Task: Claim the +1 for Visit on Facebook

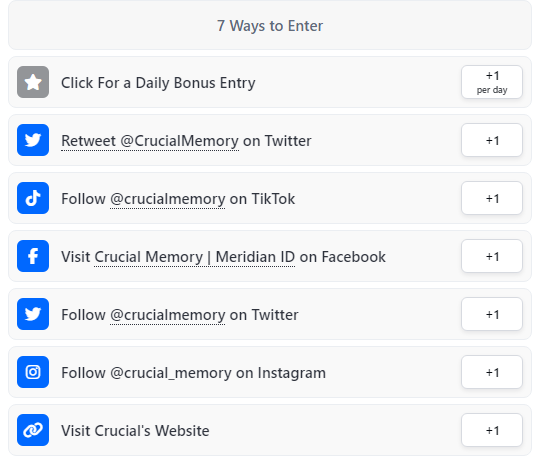Action: coord(492,256)
